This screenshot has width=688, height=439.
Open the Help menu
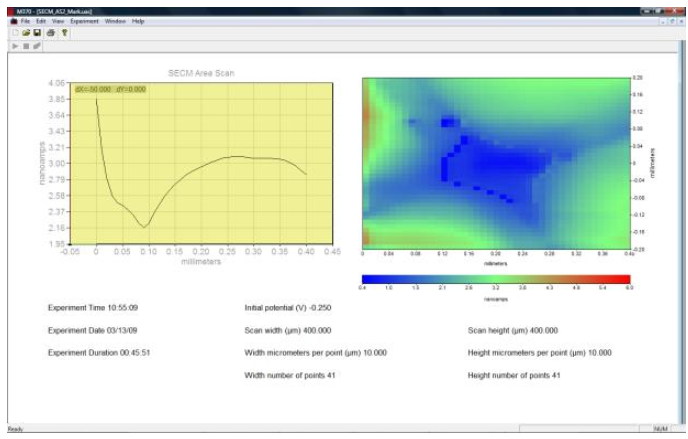click(x=138, y=21)
